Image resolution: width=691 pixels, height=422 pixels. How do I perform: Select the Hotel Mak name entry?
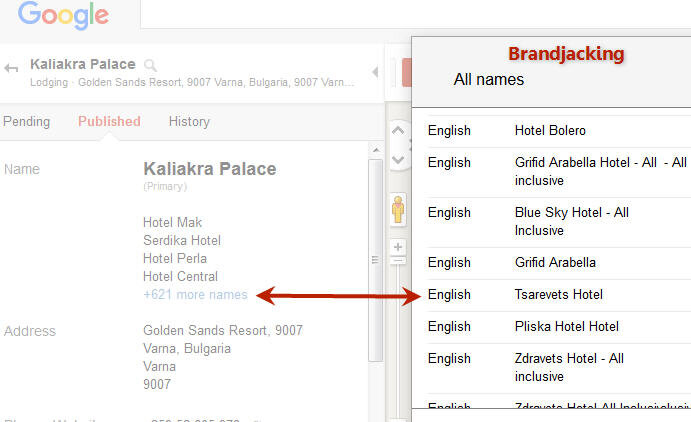click(x=172, y=222)
